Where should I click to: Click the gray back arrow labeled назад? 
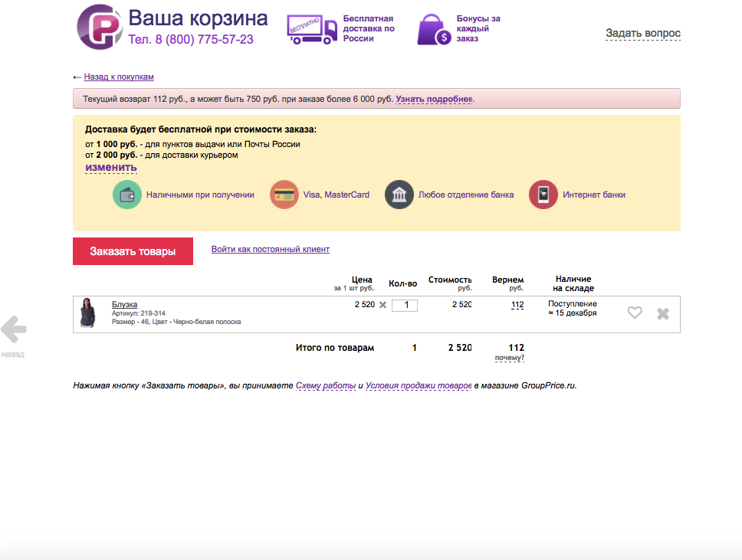[x=13, y=329]
